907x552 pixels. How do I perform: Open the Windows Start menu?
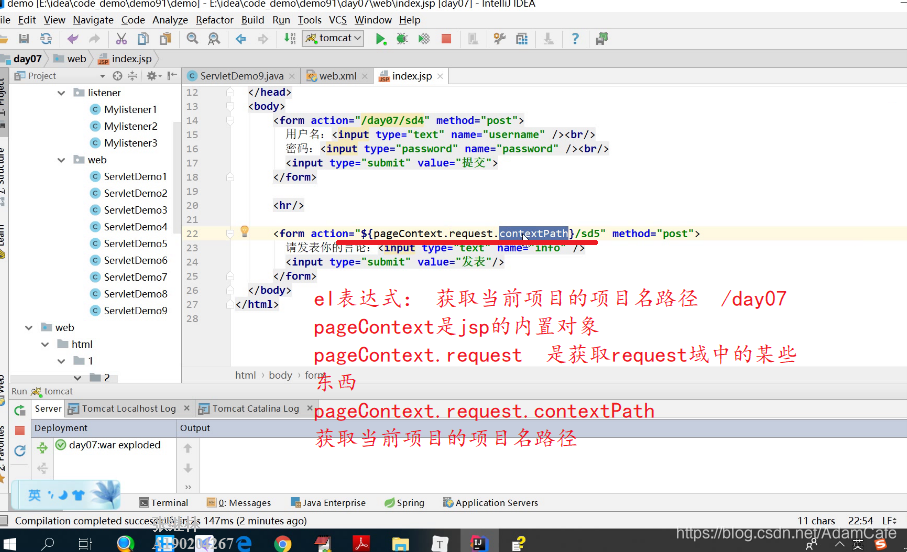click(9, 543)
